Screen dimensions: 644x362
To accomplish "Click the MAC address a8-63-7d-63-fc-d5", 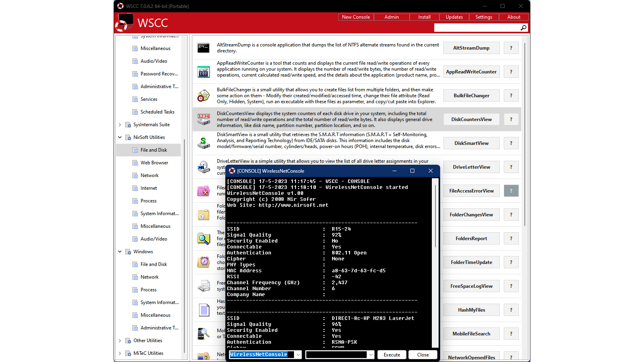I will 358,271.
